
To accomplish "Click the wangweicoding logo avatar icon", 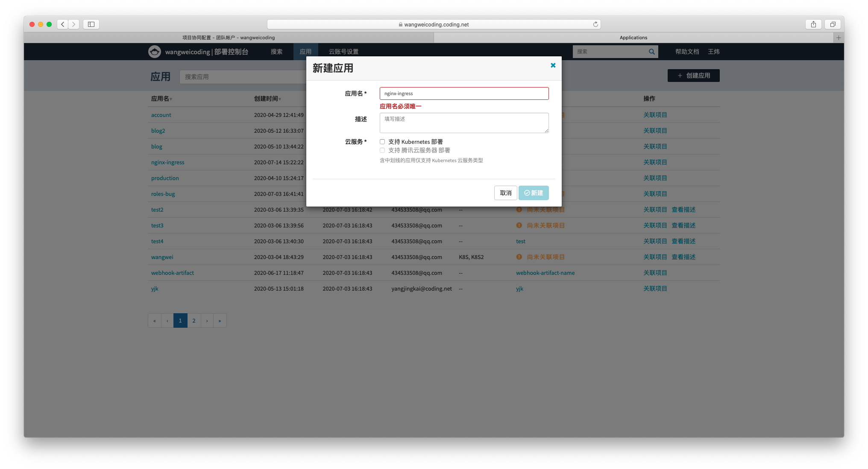I will (154, 52).
